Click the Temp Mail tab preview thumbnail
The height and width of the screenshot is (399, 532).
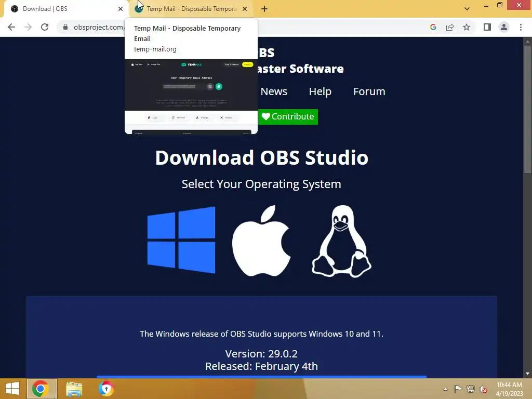pyautogui.click(x=191, y=97)
